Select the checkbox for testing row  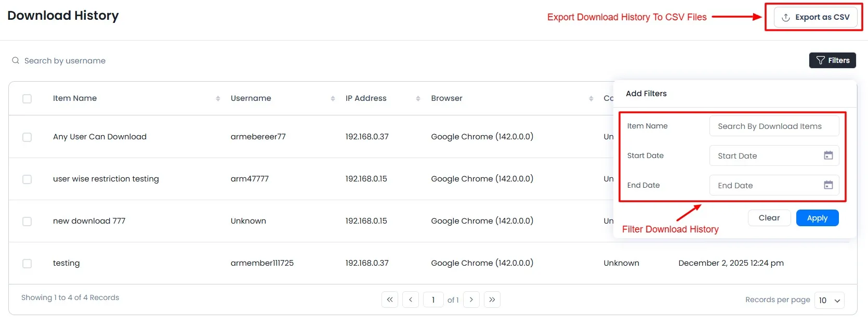click(x=27, y=263)
